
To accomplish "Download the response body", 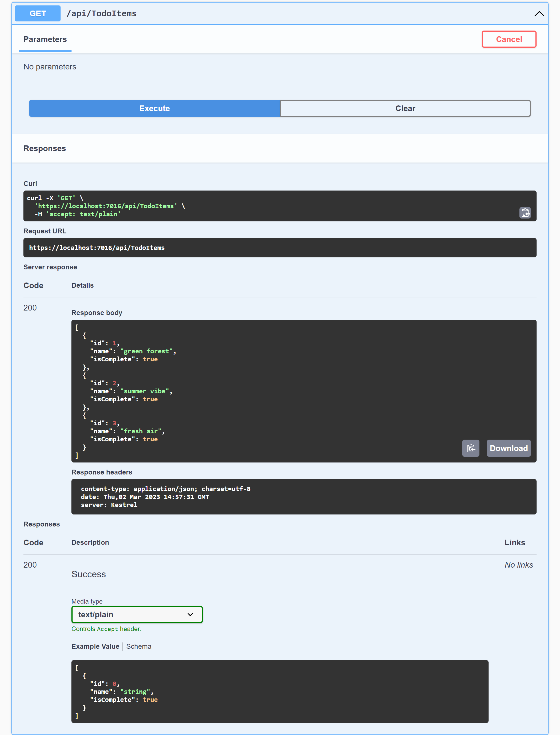I will [x=508, y=448].
